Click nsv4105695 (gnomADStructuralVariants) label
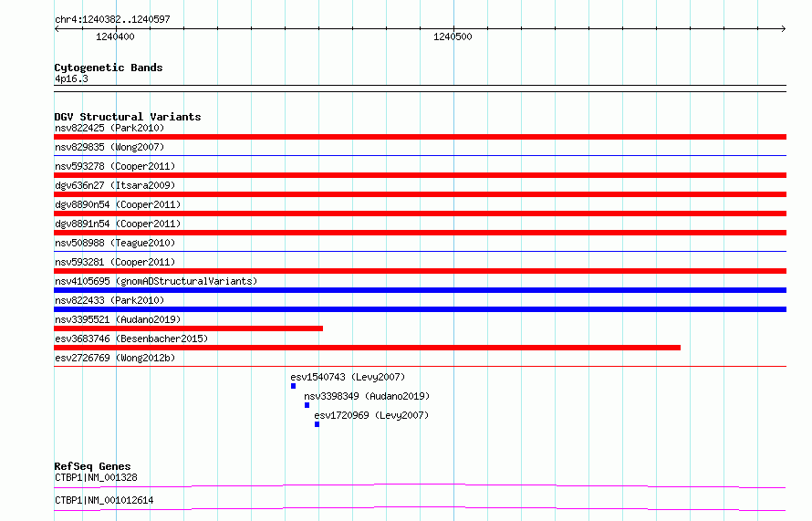The image size is (812, 521). coord(156,281)
